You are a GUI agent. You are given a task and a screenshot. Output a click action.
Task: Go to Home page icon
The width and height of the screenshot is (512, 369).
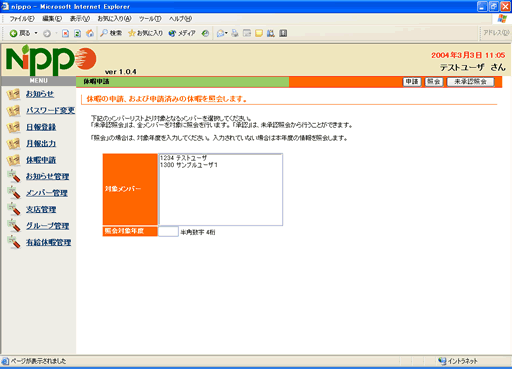[x=90, y=33]
